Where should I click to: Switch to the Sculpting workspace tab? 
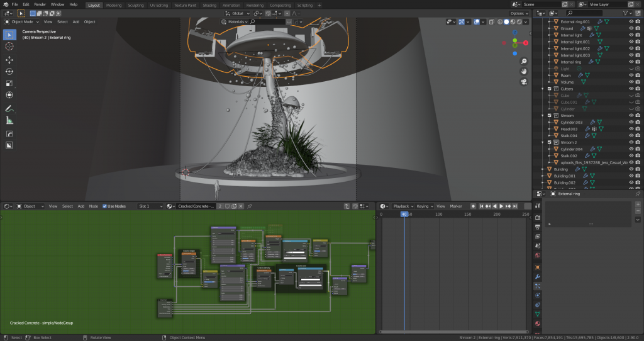[x=135, y=5]
